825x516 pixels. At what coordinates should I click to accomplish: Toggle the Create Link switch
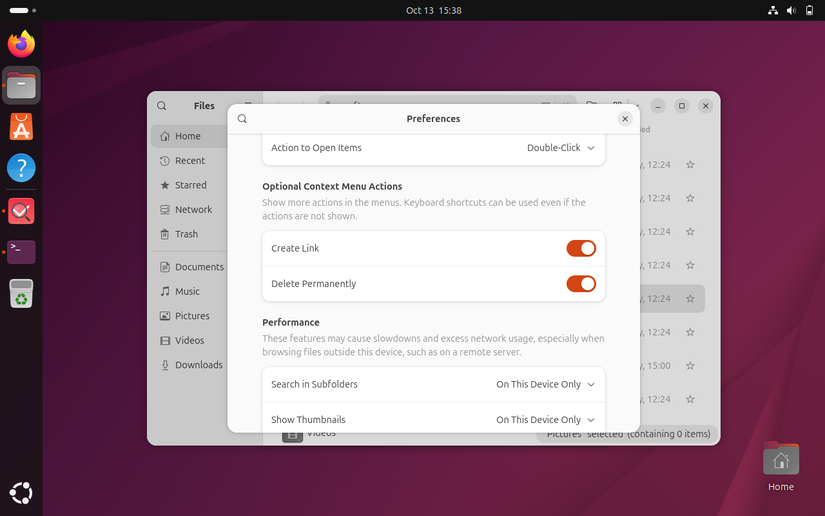coord(581,248)
